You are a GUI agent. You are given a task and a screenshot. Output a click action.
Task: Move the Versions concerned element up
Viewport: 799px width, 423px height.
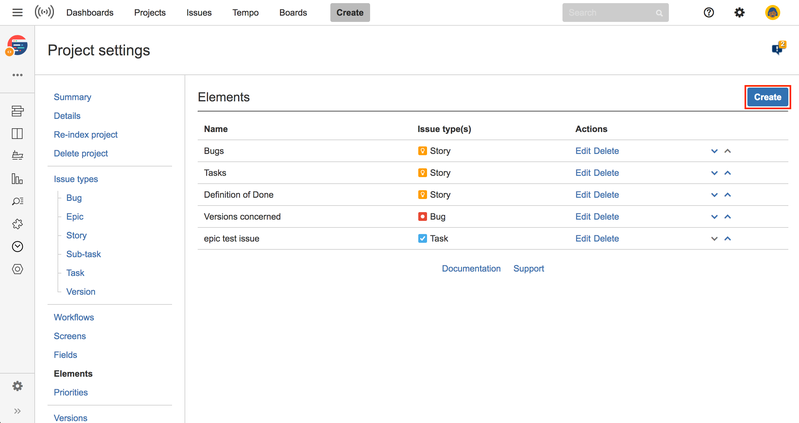pos(727,217)
